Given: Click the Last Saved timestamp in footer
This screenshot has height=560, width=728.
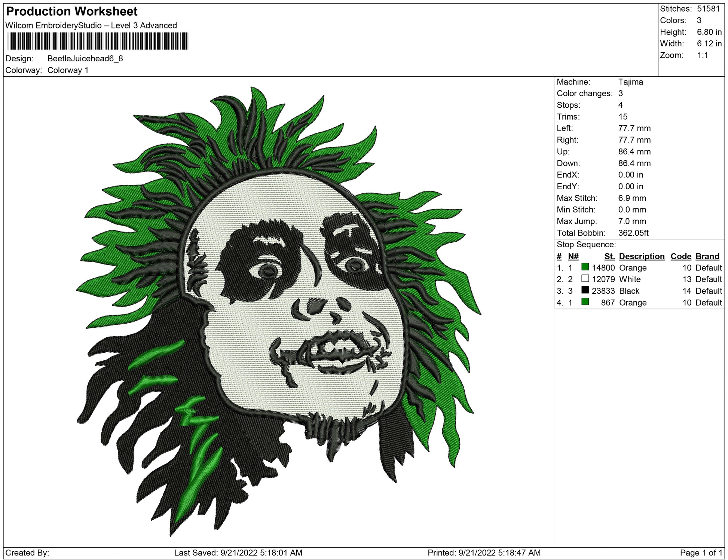Looking at the screenshot, I should (x=238, y=553).
